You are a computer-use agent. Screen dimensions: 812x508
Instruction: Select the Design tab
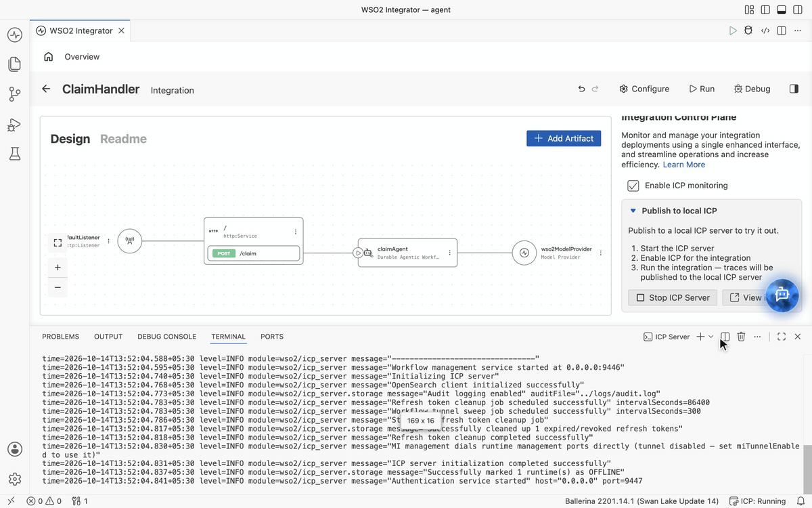(70, 139)
